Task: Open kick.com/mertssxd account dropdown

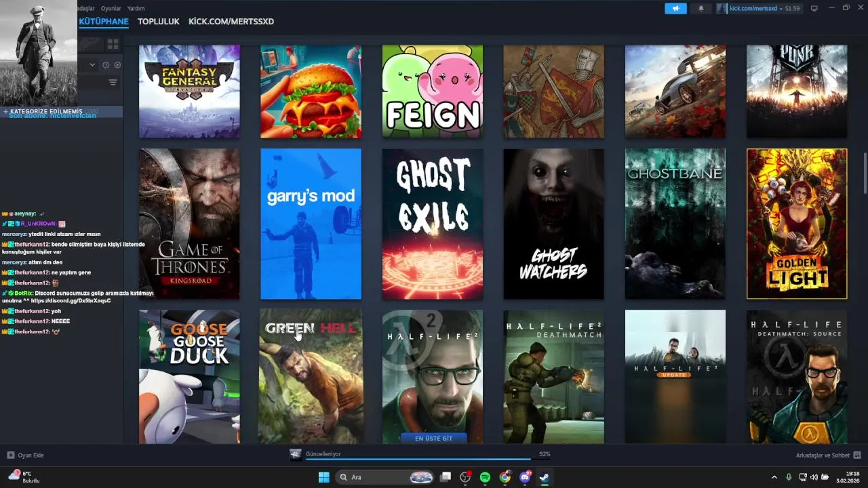Action: (759, 8)
